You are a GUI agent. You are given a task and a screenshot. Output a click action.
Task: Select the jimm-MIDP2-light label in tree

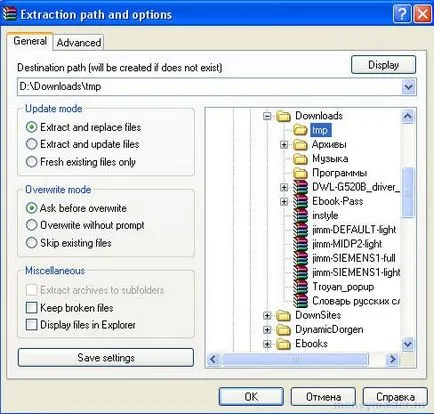coord(347,244)
